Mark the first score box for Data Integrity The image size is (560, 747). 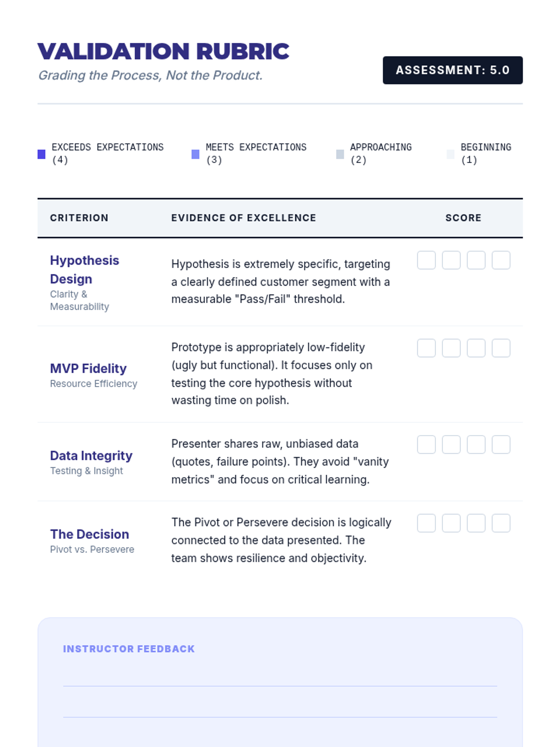[426, 444]
